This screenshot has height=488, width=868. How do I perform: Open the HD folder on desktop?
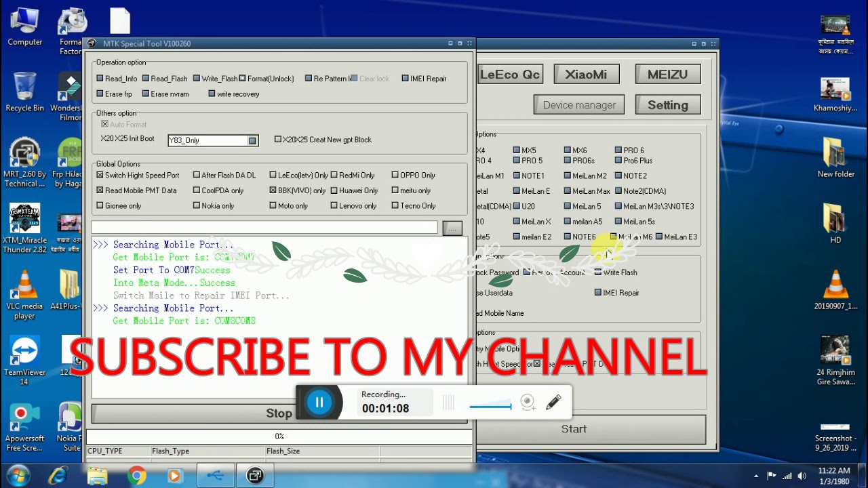pyautogui.click(x=835, y=224)
